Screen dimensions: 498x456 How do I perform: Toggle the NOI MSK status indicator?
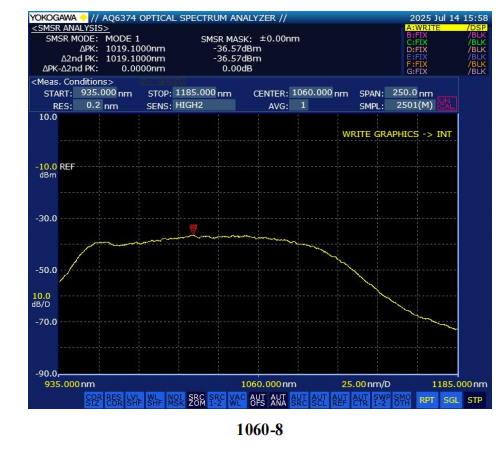click(176, 400)
